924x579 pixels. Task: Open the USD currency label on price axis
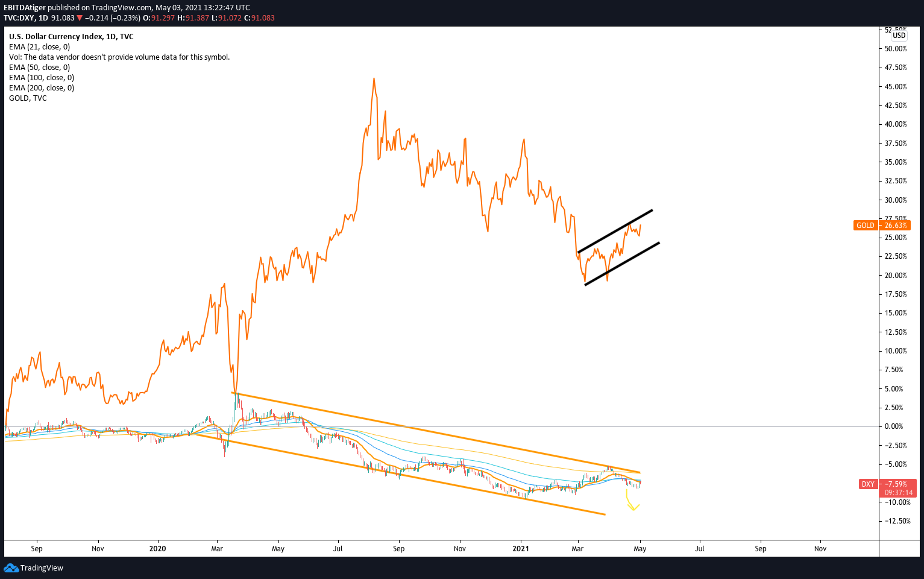click(x=899, y=36)
